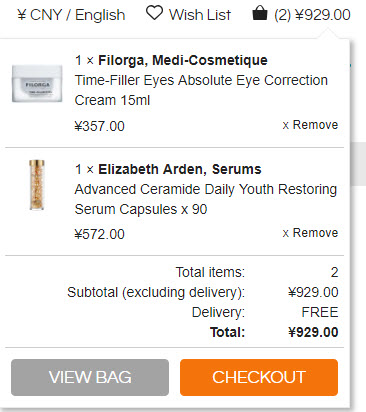
Task: Click the x icon beside ¥357.00 item
Action: click(286, 126)
